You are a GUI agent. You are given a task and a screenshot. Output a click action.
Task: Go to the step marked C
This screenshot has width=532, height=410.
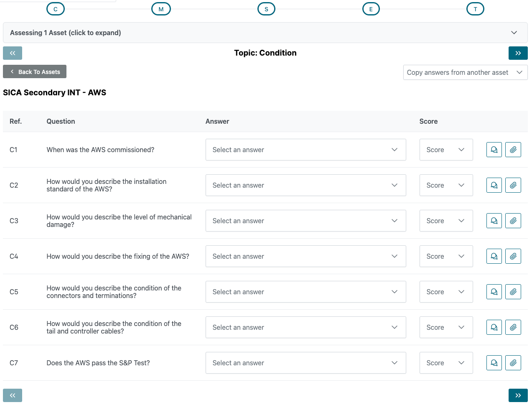coord(56,9)
